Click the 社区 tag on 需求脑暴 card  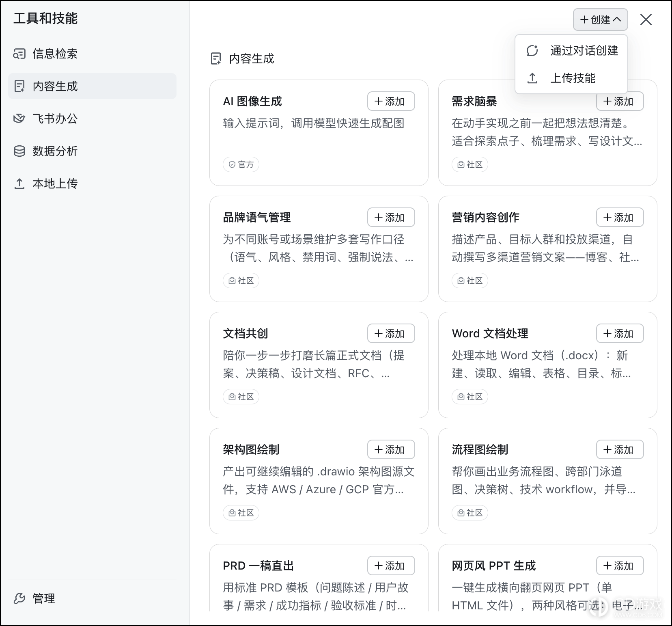(470, 164)
